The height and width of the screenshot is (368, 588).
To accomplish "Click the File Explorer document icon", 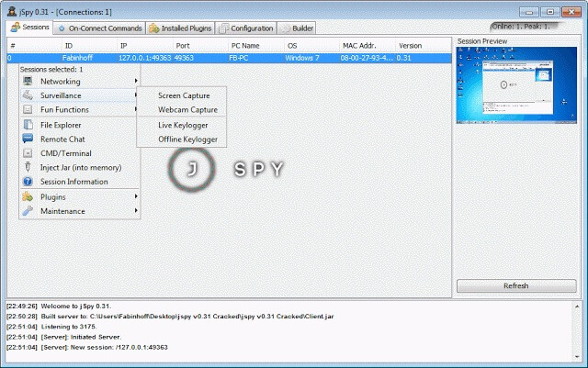I will pyautogui.click(x=28, y=125).
